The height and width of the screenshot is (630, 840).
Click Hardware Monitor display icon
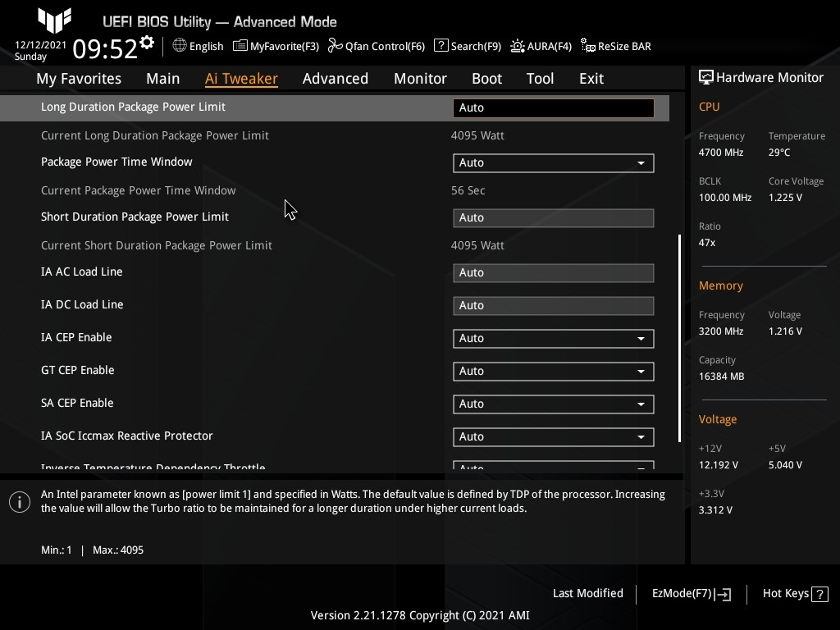pos(706,77)
